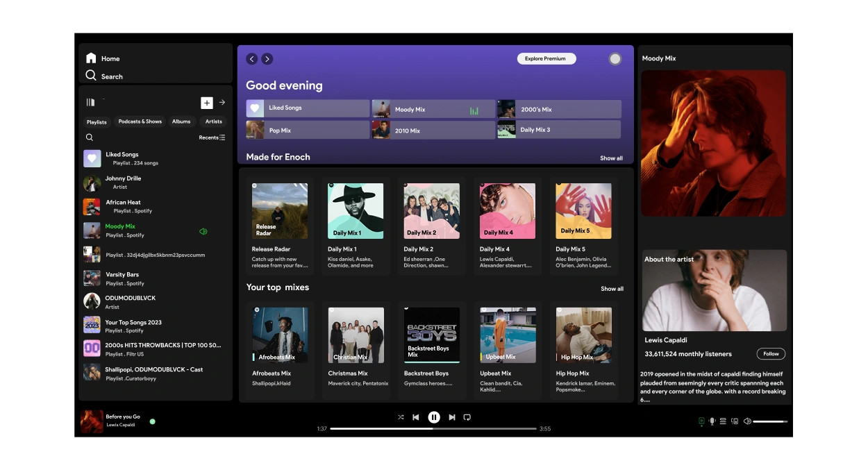Open 2000's Mix shortcut tile

click(558, 109)
